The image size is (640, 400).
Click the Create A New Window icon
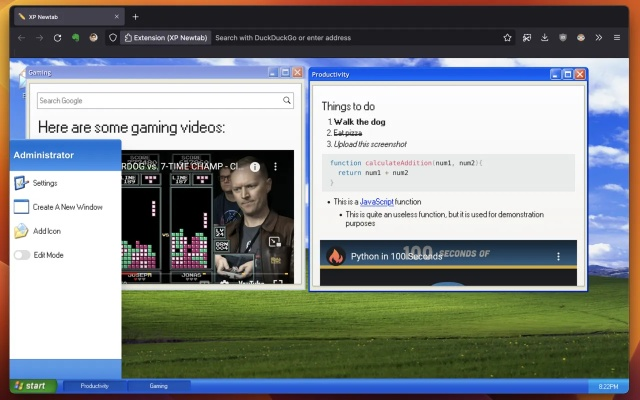click(22, 207)
